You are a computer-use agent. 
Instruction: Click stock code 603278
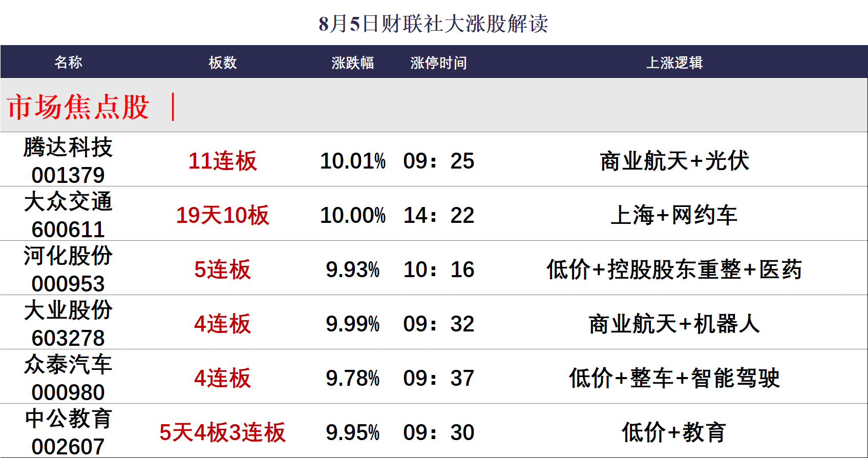pyautogui.click(x=68, y=338)
